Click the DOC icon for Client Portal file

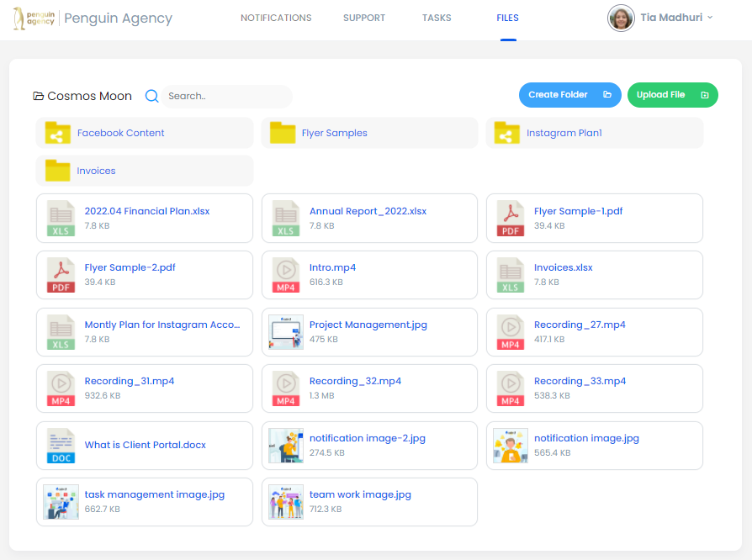[x=61, y=446]
